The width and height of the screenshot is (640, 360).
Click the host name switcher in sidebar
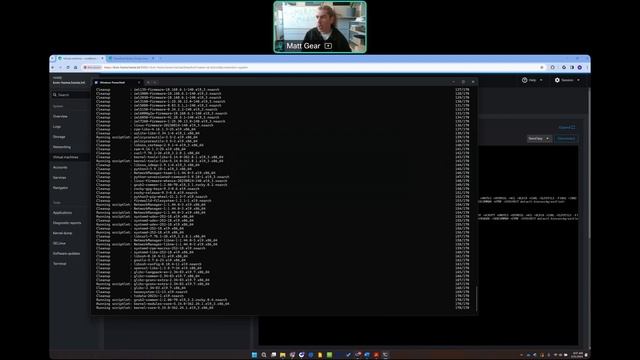(x=69, y=80)
